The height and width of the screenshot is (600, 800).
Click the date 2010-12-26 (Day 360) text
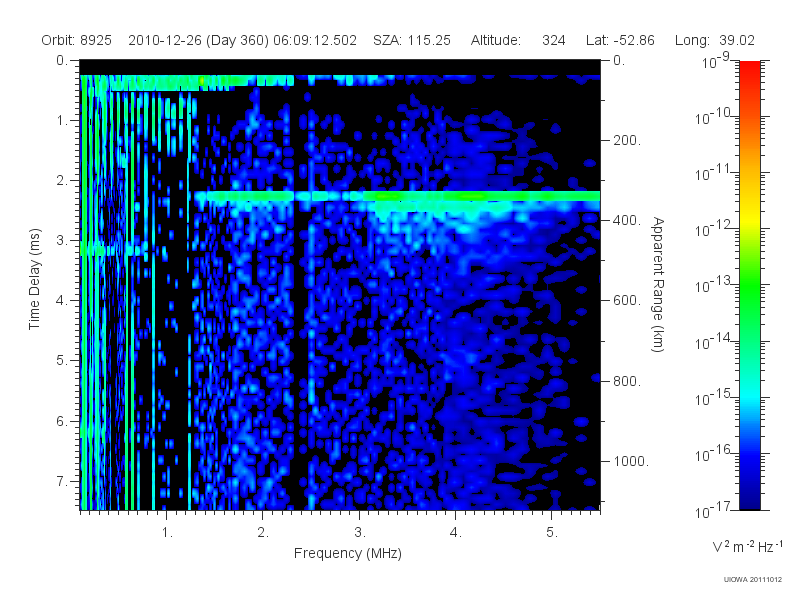[198, 40]
